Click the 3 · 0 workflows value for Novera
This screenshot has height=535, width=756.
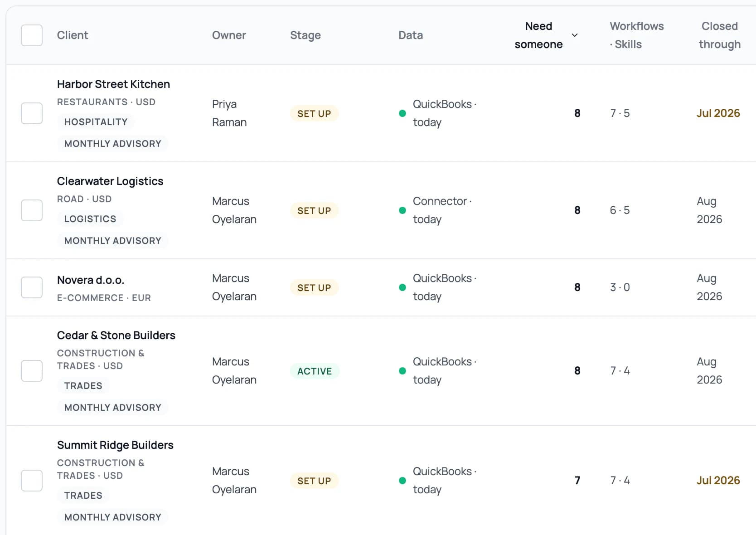point(620,287)
